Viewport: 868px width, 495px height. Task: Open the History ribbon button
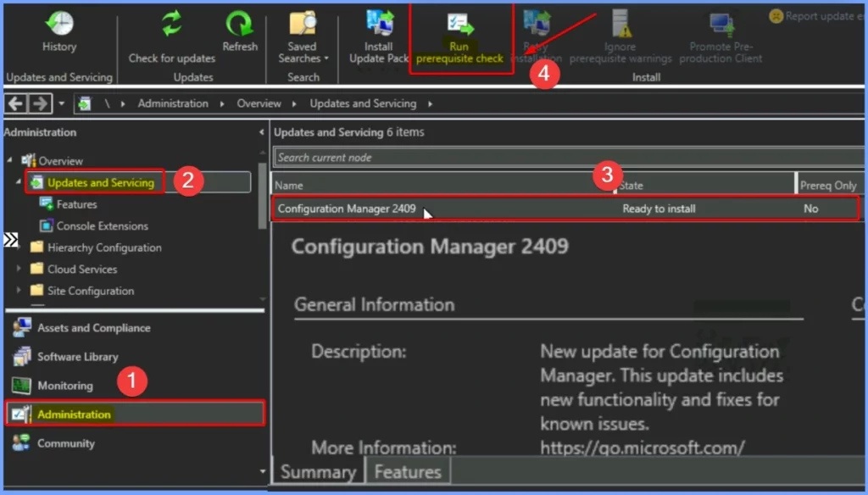59,31
